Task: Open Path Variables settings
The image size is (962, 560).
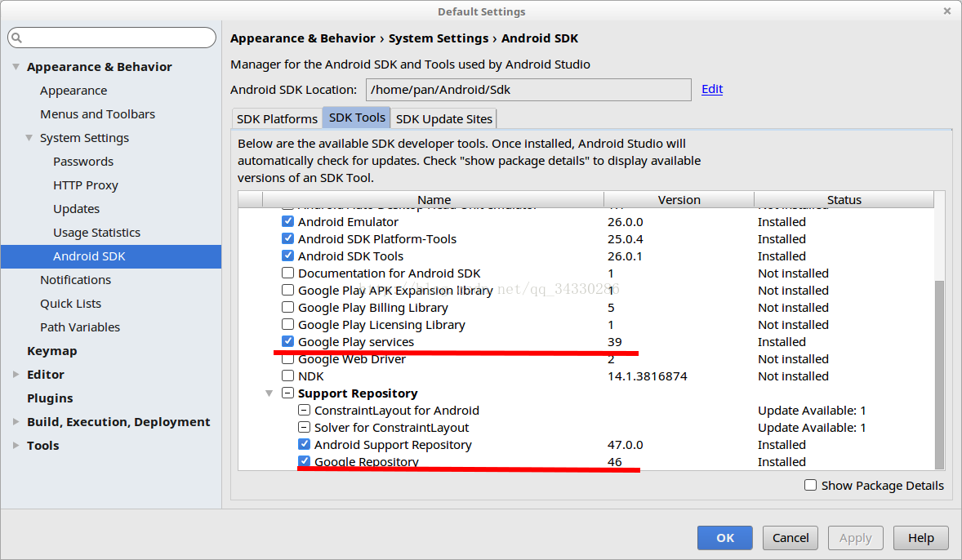Action: (80, 327)
